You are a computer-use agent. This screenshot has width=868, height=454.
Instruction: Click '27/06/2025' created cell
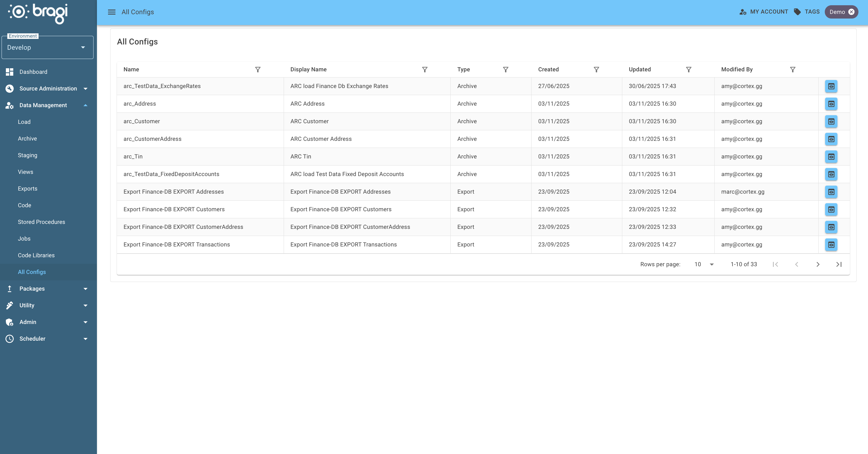point(577,86)
